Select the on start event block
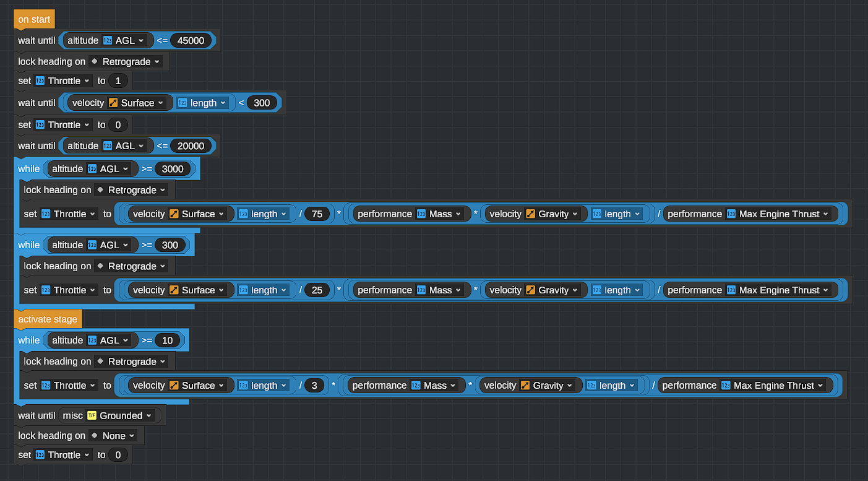The width and height of the screenshot is (868, 481). tap(34, 20)
